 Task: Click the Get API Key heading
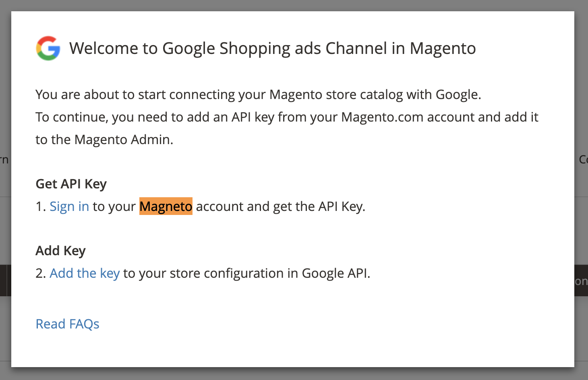(x=71, y=184)
